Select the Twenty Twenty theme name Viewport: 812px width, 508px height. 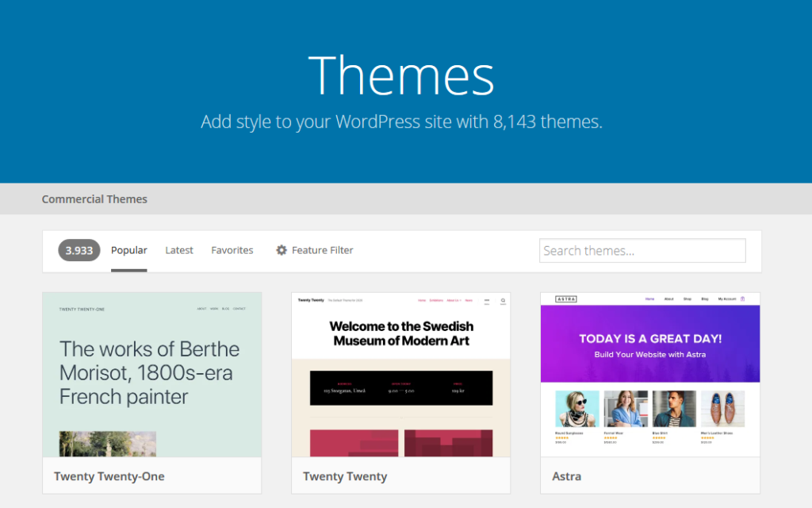[345, 476]
